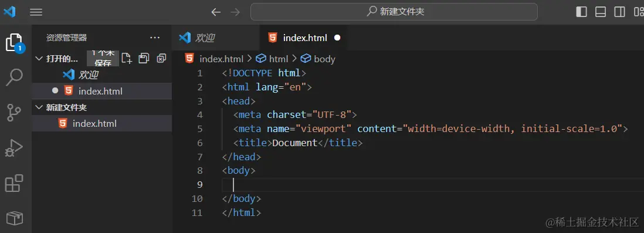Screen dimensions: 644x233
Task: Go forward with the right arrow
Action: click(x=235, y=12)
